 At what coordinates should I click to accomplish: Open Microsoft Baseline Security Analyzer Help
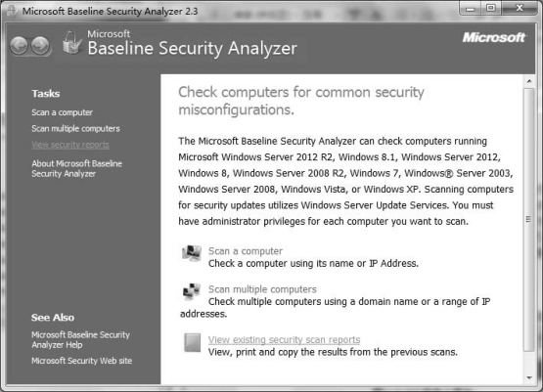(x=80, y=340)
